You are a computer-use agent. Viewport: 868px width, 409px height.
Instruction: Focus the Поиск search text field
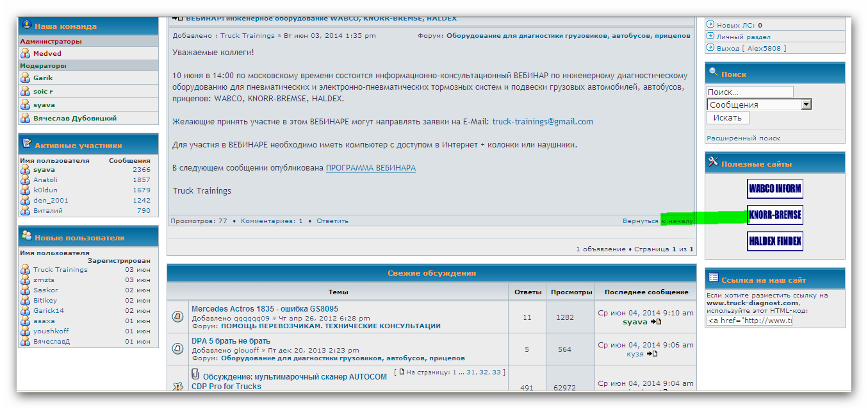point(750,92)
